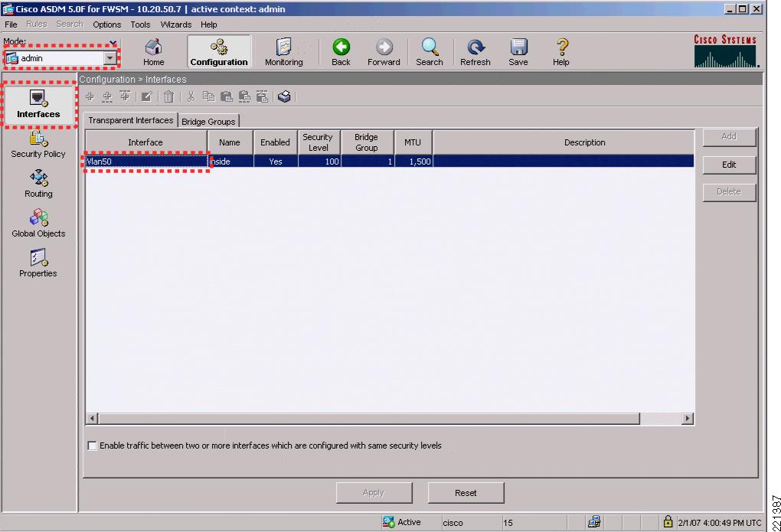
Task: Open the Security Policy section
Action: [x=38, y=145]
